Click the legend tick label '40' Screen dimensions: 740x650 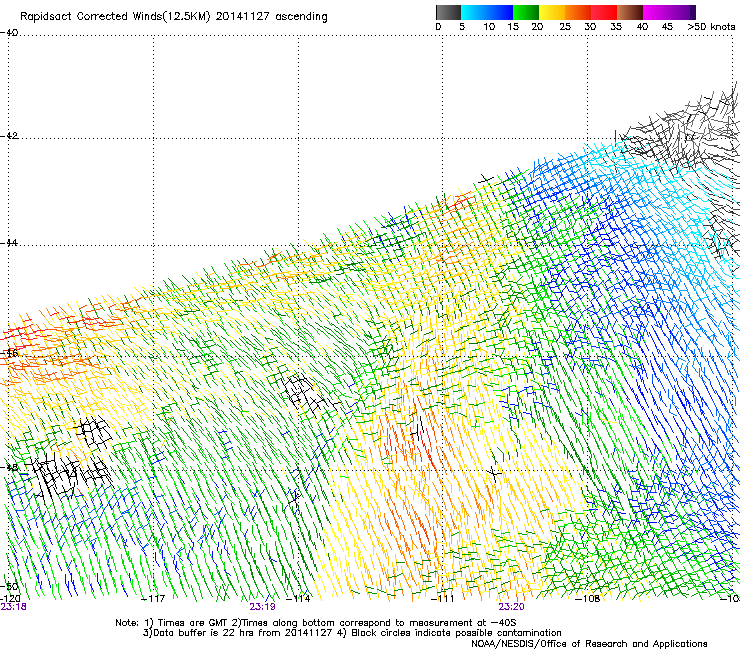coord(642,27)
